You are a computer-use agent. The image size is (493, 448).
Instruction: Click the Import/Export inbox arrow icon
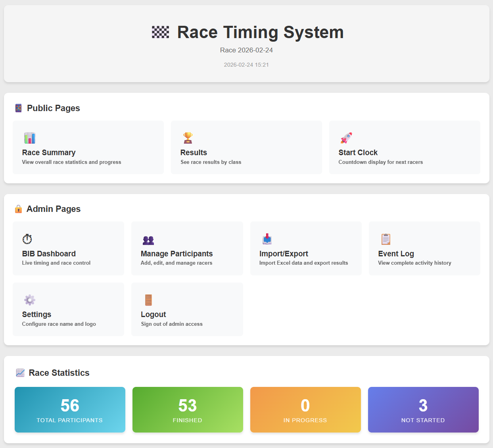point(267,239)
